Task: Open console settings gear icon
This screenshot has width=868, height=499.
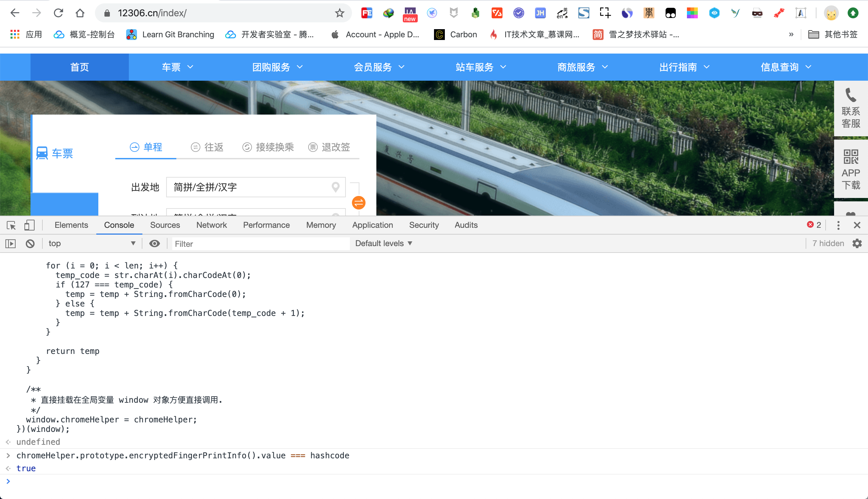Action: point(857,243)
